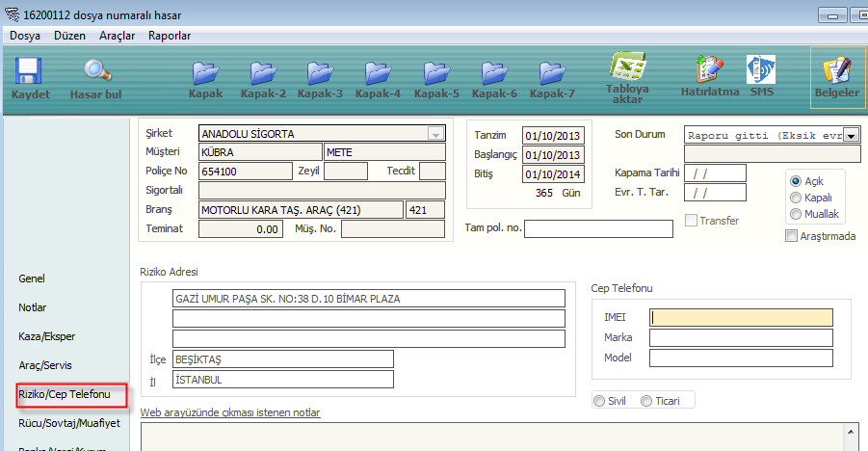The height and width of the screenshot is (451, 868).
Task: Open the Raporlar menu
Action: coord(170,36)
